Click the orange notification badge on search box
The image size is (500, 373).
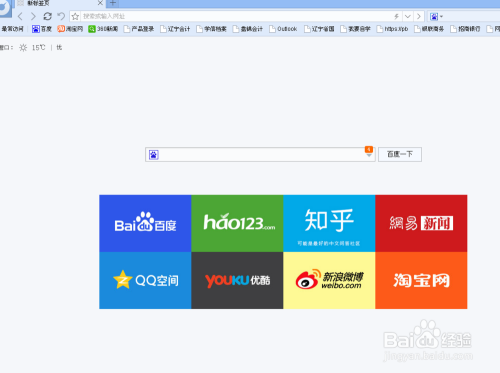pos(369,149)
